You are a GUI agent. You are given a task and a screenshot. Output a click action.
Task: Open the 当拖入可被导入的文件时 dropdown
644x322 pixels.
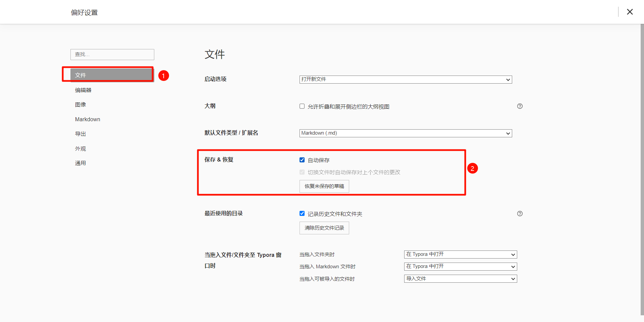coord(461,279)
